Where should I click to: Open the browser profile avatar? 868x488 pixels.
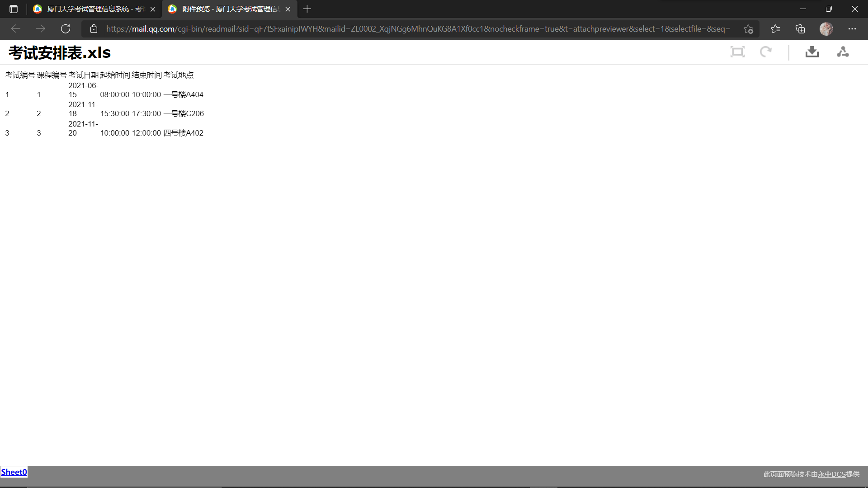point(826,29)
